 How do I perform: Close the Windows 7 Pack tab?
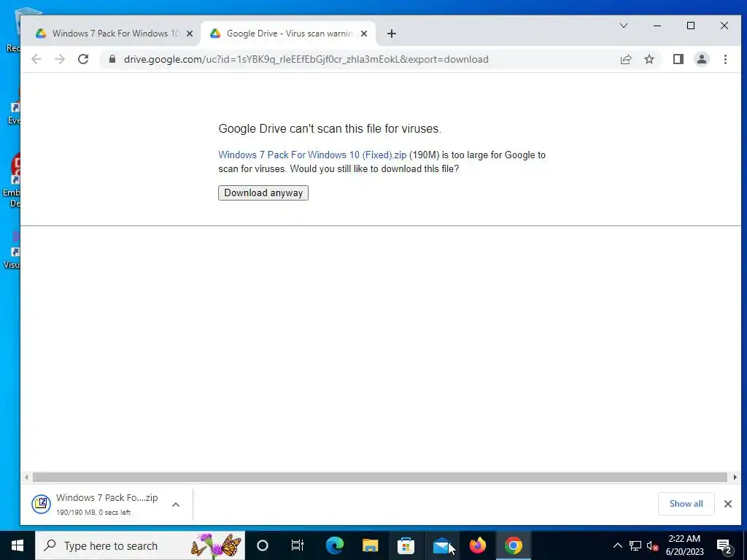(190, 34)
